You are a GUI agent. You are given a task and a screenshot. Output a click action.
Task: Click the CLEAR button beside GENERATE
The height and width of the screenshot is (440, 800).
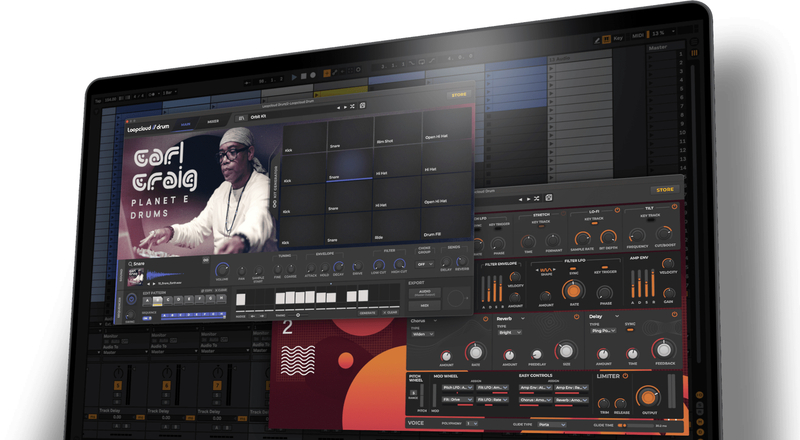pyautogui.click(x=390, y=312)
